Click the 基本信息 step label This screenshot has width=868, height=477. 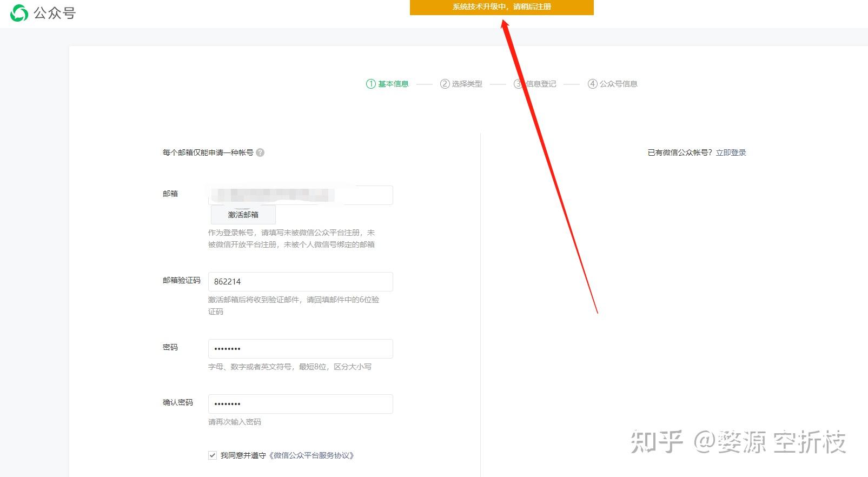click(x=393, y=84)
